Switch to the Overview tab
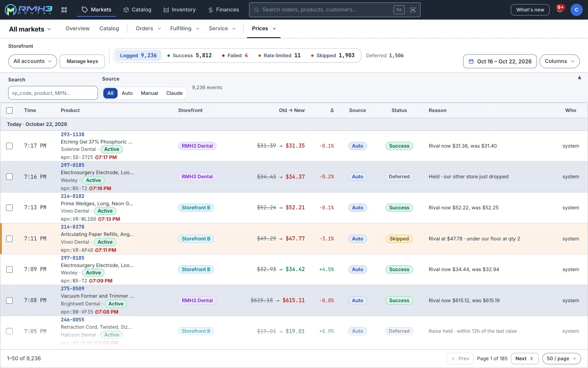 (x=78, y=29)
